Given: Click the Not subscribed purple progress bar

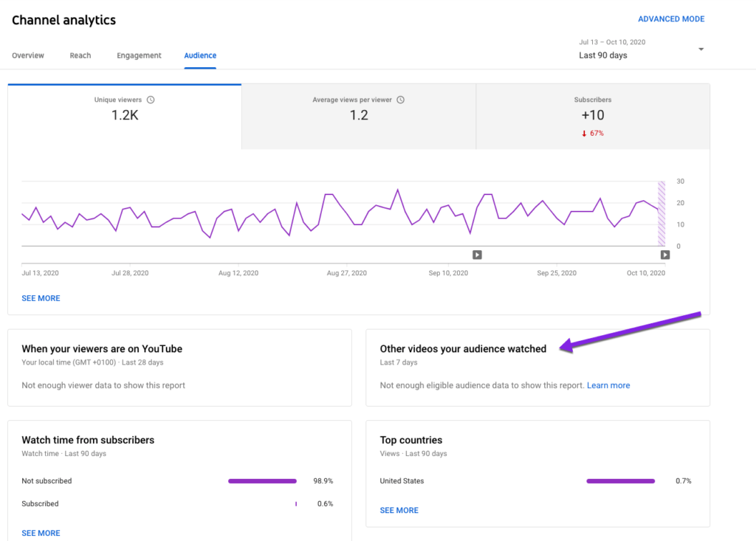Looking at the screenshot, I should point(262,481).
